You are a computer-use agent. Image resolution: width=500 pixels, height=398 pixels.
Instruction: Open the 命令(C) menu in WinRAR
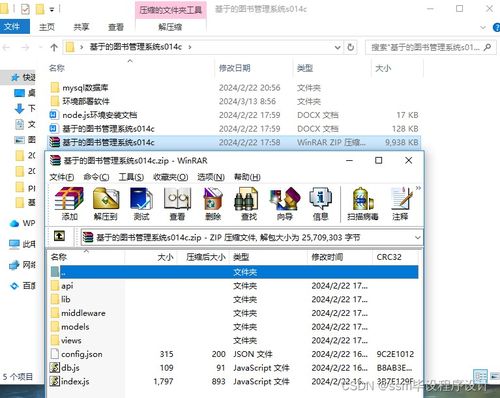click(96, 177)
